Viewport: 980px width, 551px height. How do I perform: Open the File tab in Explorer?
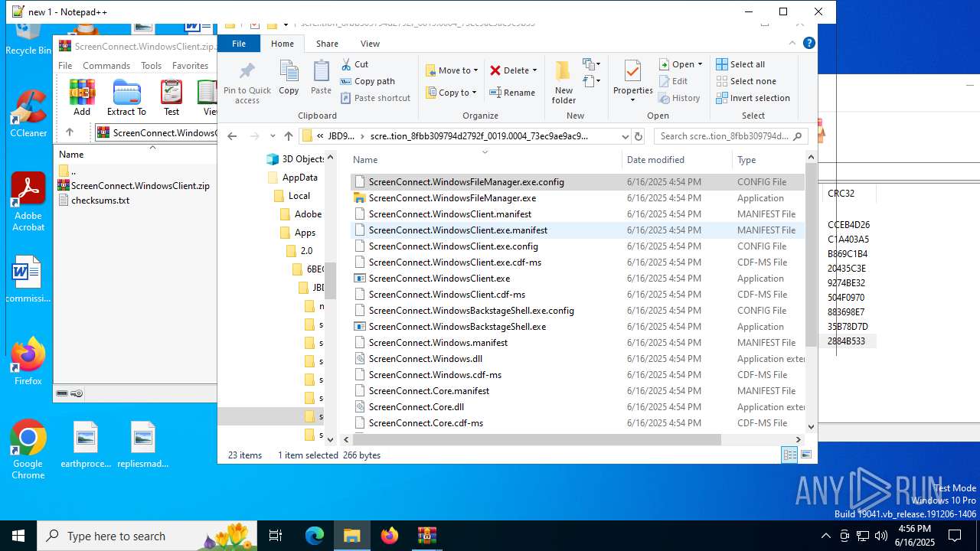(x=239, y=44)
